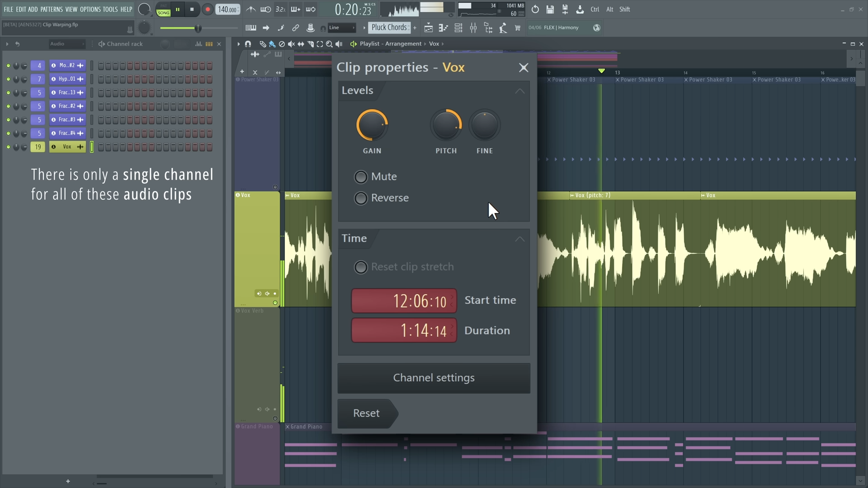Toggle the green LED of Hyp..01 channel
The height and width of the screenshot is (488, 868).
click(x=8, y=79)
